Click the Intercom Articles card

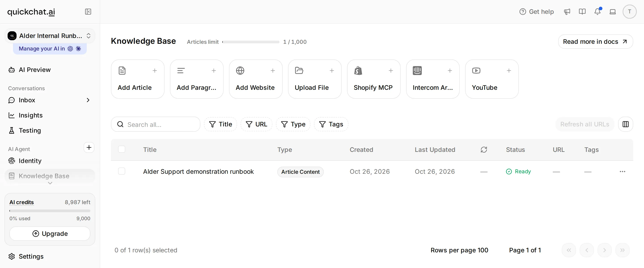[433, 79]
